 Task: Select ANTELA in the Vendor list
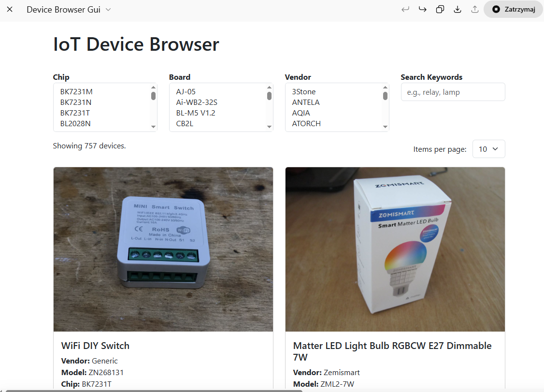306,102
